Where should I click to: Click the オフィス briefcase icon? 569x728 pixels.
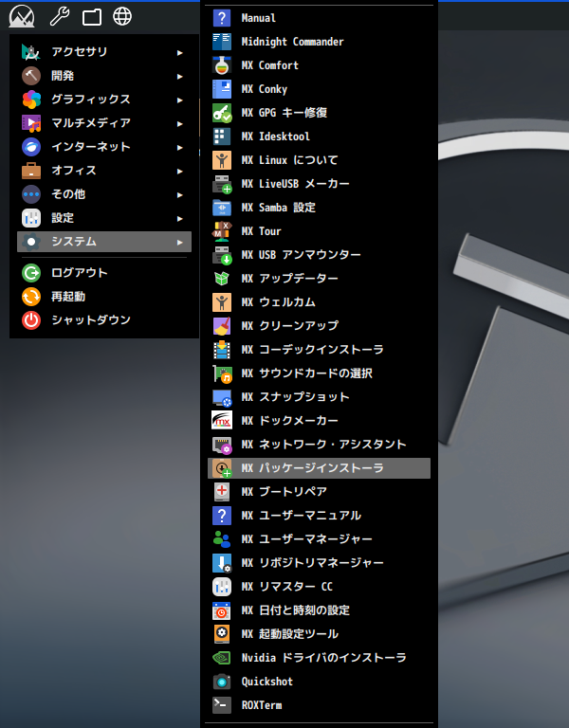point(31,171)
